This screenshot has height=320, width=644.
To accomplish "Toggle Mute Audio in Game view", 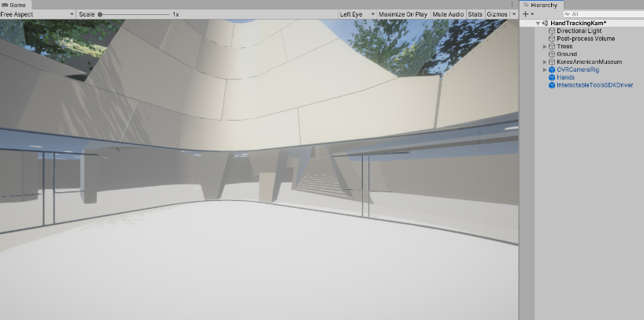I will tap(448, 14).
